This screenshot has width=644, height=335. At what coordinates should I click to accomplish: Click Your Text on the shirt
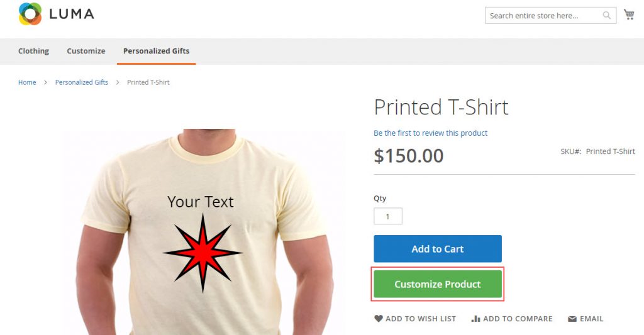pyautogui.click(x=201, y=202)
